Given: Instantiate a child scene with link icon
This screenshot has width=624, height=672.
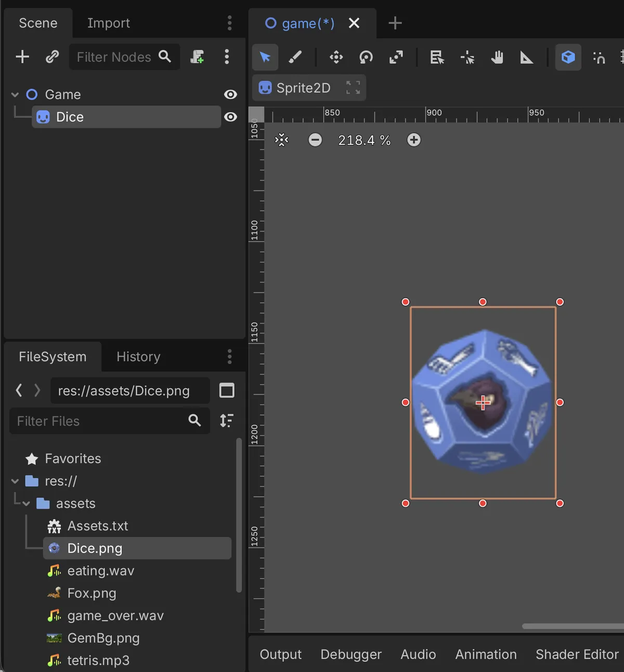Looking at the screenshot, I should click(52, 57).
